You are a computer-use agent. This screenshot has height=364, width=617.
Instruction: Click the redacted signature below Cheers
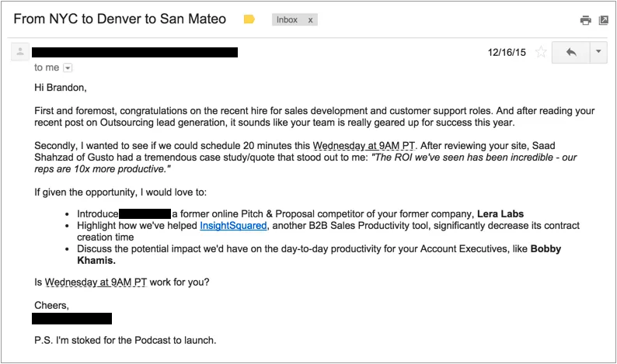(x=72, y=319)
